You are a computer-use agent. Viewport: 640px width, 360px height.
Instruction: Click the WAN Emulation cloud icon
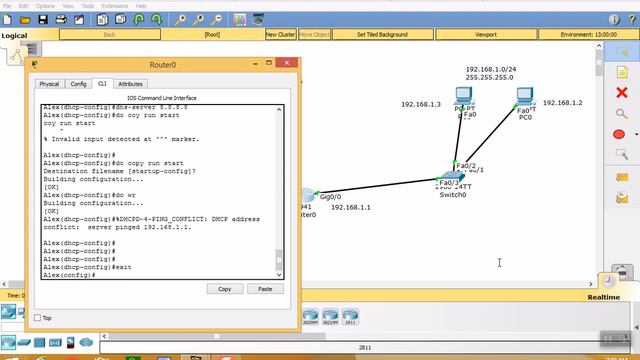point(86,342)
